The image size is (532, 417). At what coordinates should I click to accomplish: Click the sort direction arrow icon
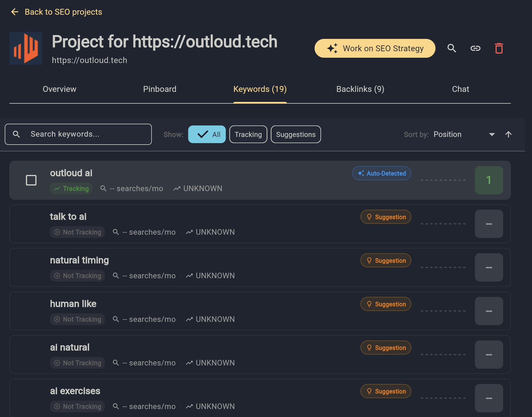(508, 134)
